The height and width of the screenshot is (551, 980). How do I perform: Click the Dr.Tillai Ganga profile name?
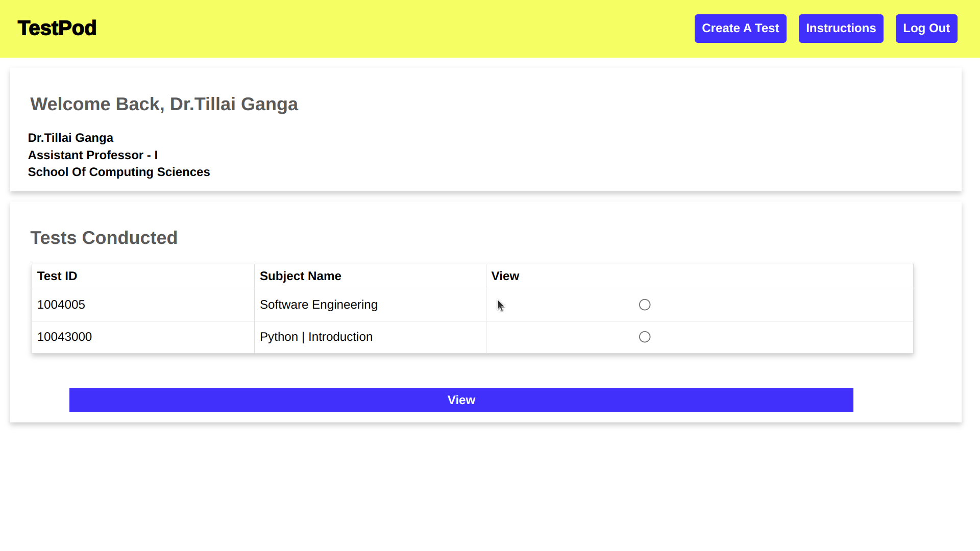click(x=70, y=138)
